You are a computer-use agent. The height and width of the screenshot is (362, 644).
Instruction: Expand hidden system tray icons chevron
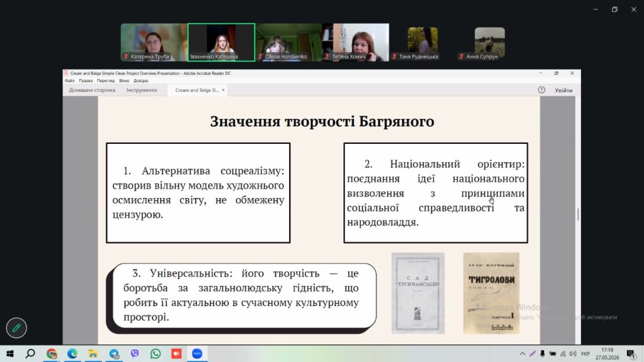522,353
